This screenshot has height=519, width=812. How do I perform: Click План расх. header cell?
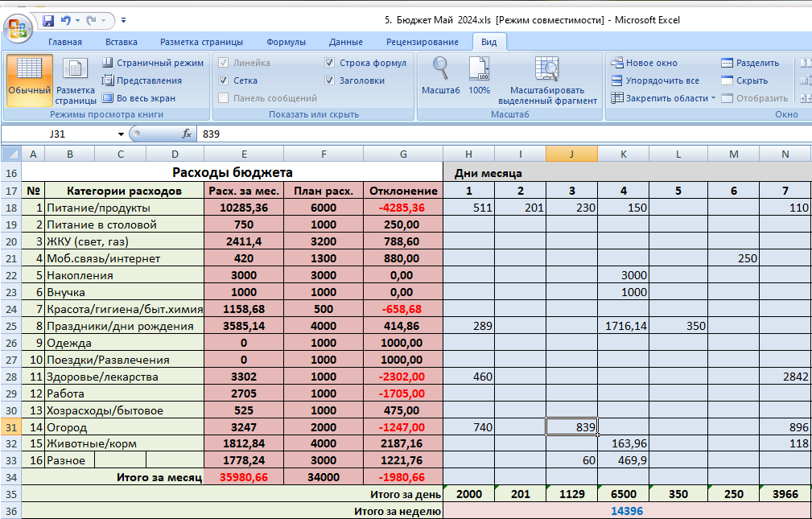pyautogui.click(x=324, y=191)
